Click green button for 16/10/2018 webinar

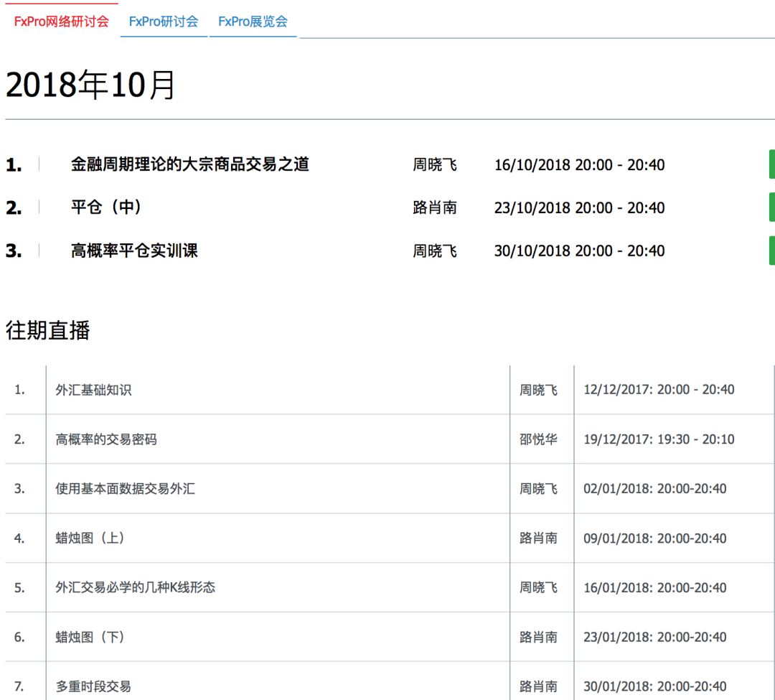(771, 164)
